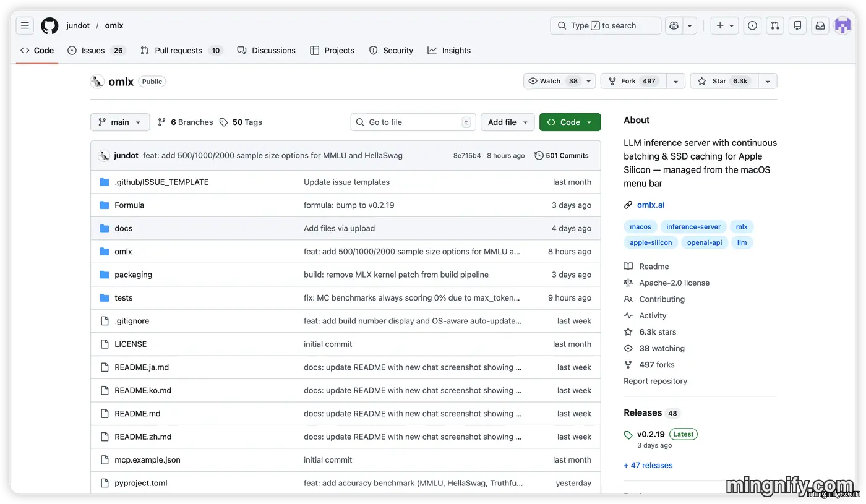This screenshot has width=866, height=504.
Task: Open the Add file dropdown
Action: pos(508,122)
